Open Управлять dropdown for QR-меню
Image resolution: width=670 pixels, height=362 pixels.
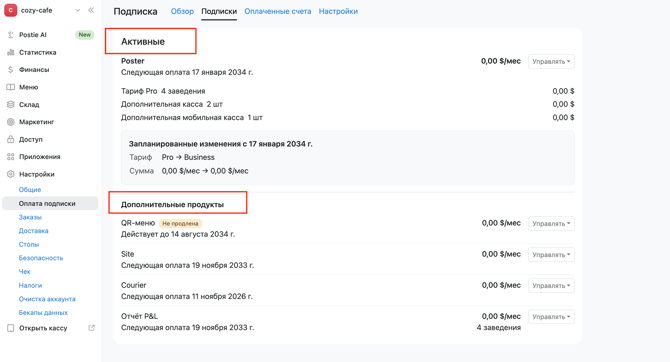[551, 224]
